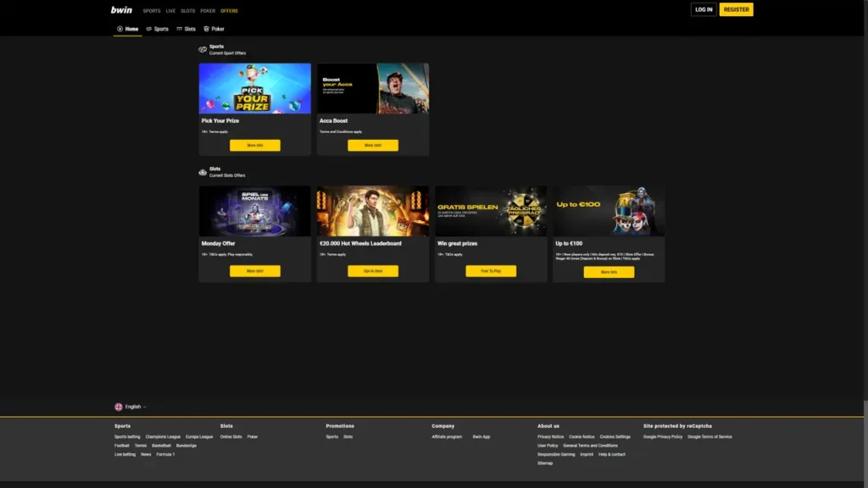Screen dimensions: 868x488
Task: Open SPORTS in the top navigation
Action: click(x=152, y=10)
